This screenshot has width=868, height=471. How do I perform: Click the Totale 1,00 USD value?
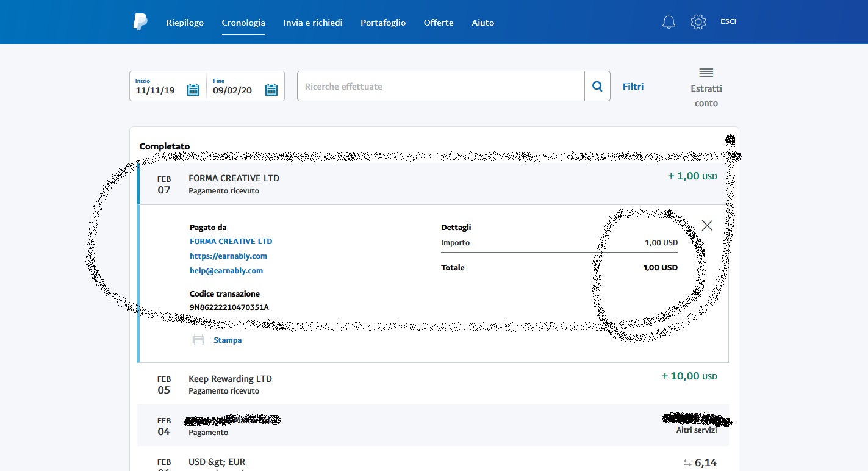click(x=661, y=267)
